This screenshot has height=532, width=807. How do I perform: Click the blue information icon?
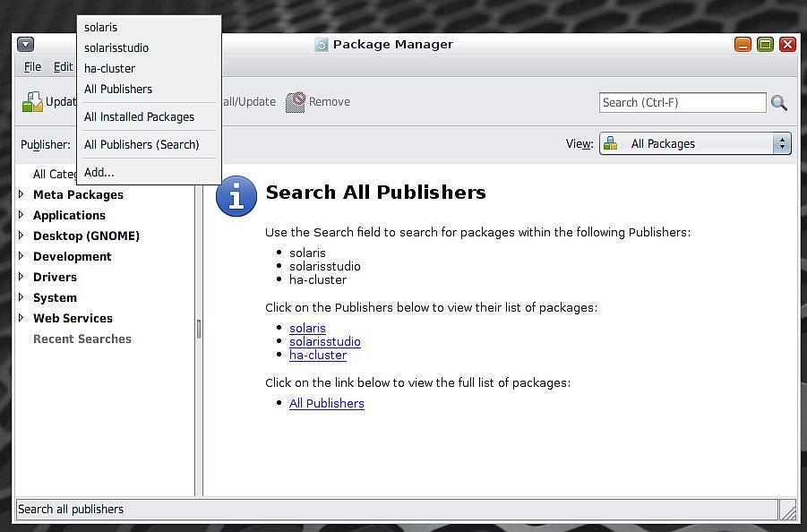pos(236,196)
